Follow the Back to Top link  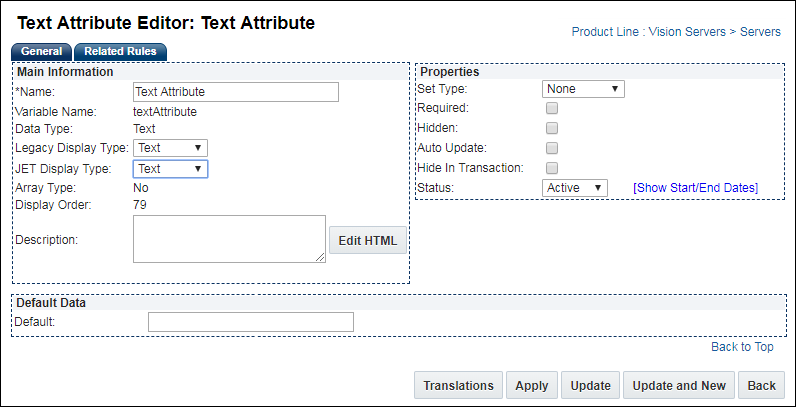[x=742, y=347]
